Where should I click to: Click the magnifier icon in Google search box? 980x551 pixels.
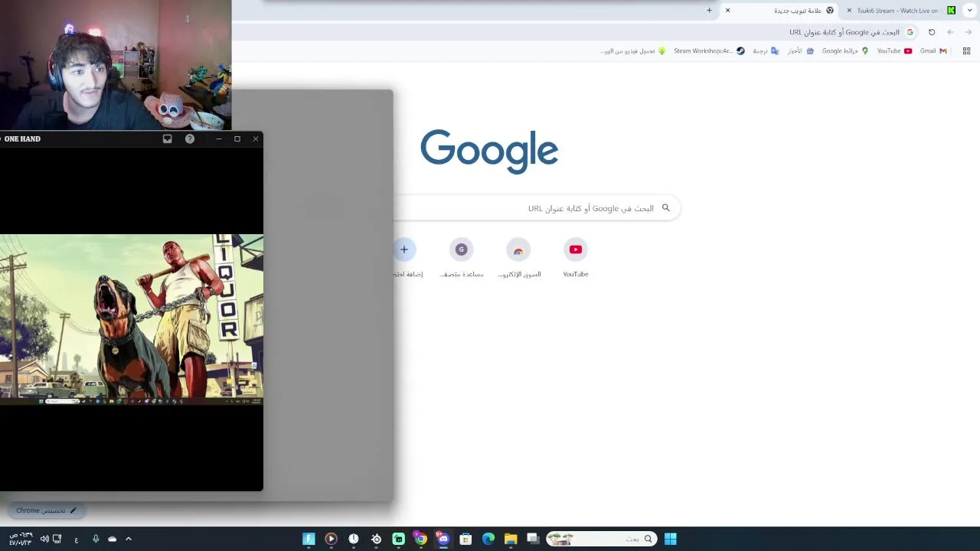(x=666, y=208)
